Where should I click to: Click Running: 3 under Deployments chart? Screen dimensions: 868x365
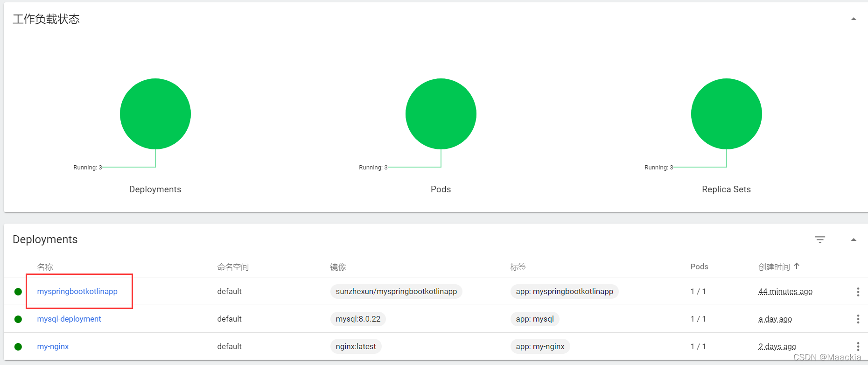pos(88,167)
